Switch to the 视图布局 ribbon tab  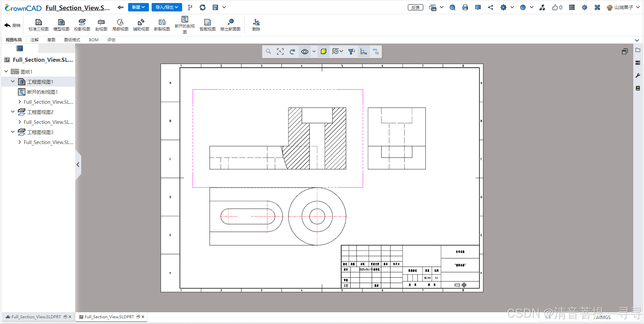(x=14, y=40)
